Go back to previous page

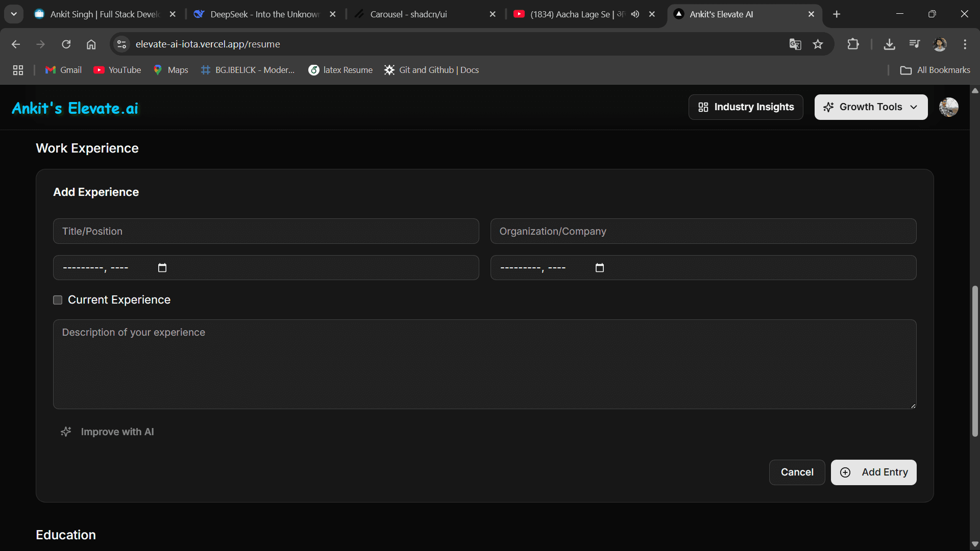pyautogui.click(x=16, y=44)
